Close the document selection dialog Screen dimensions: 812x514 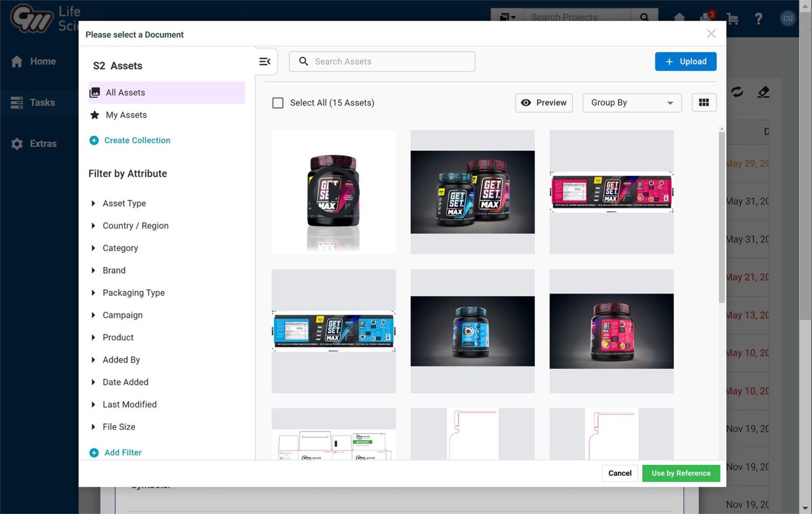pyautogui.click(x=711, y=34)
